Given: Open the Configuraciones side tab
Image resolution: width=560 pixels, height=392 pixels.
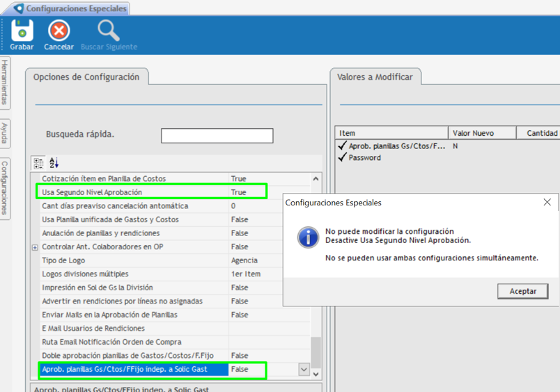Looking at the screenshot, I should coord(5,188).
